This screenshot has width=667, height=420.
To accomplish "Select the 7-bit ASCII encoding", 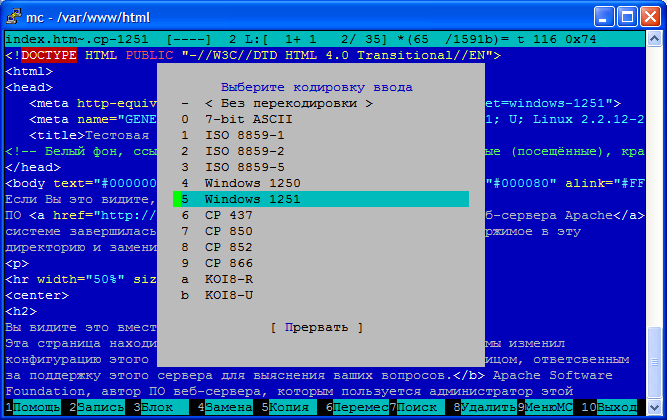I will [x=243, y=119].
